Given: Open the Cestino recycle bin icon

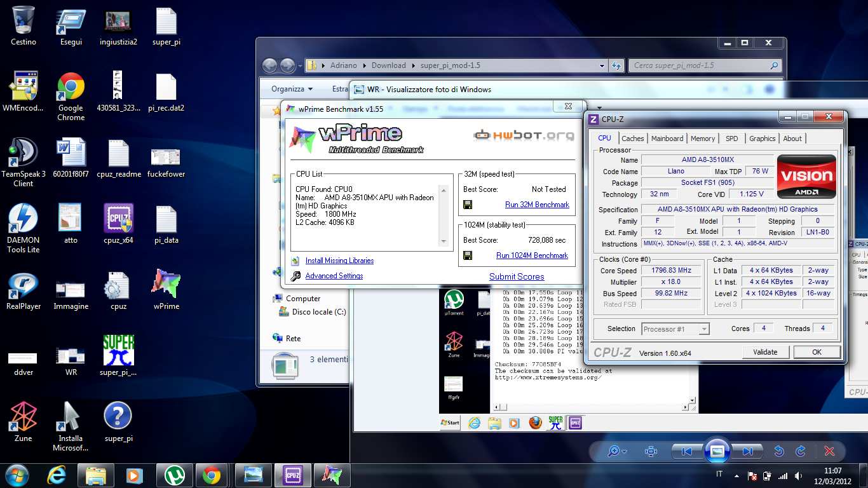Looking at the screenshot, I should (24, 26).
